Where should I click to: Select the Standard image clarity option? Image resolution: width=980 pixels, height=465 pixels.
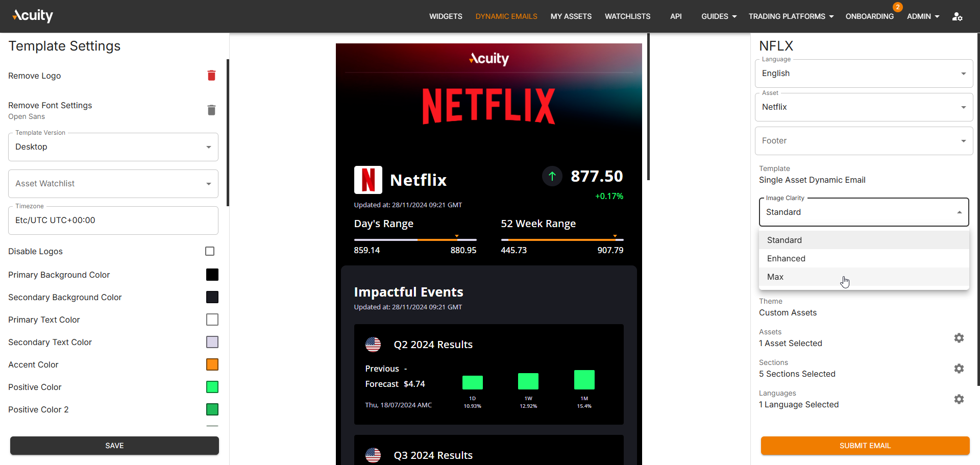(x=864, y=240)
